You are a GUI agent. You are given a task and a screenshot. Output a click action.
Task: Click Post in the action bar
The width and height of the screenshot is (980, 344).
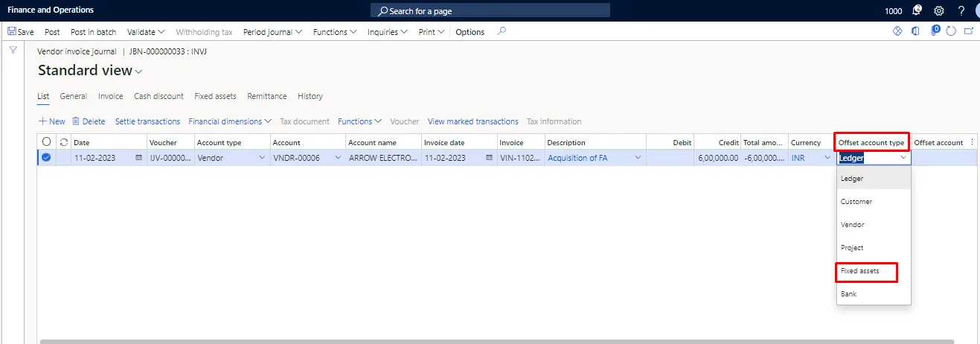[x=52, y=32]
